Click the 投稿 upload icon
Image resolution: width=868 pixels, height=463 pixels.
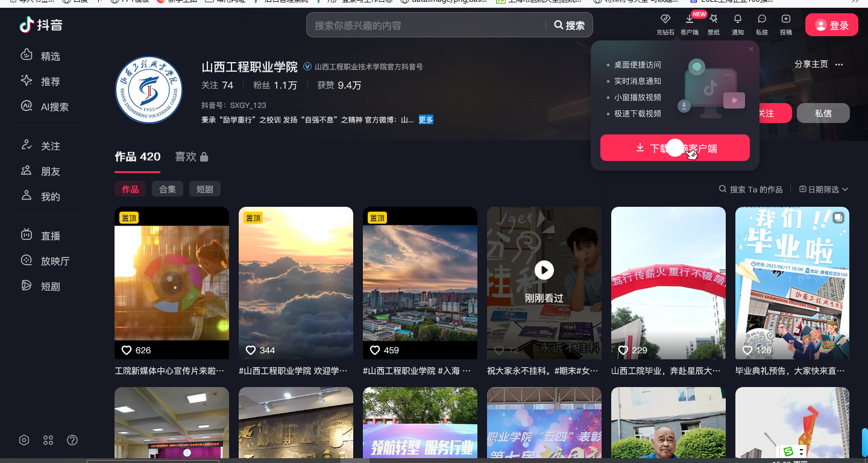pyautogui.click(x=785, y=24)
